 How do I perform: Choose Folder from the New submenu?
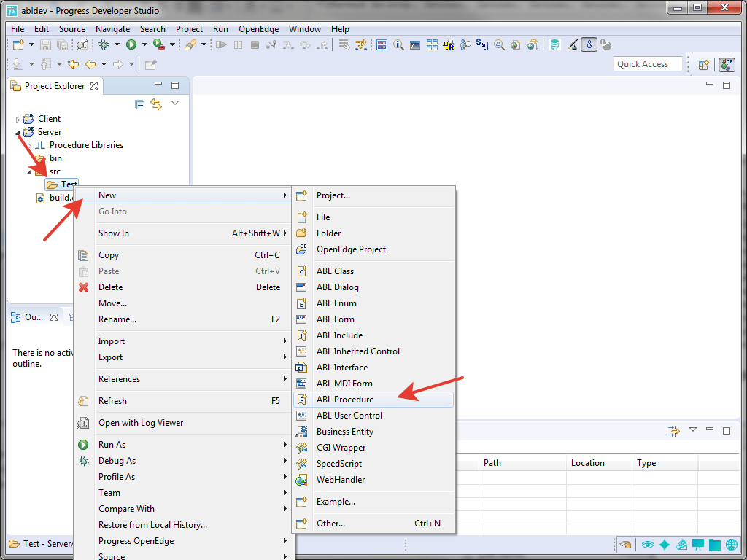pyautogui.click(x=373, y=233)
